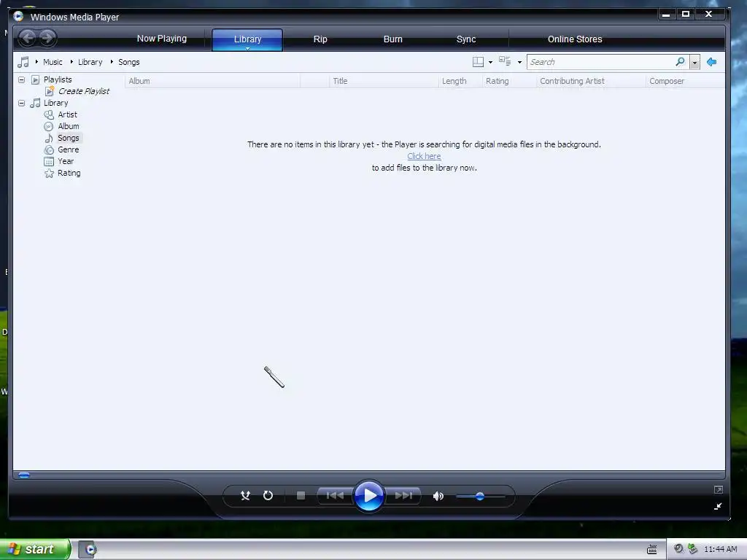Viewport: 747px width, 560px height.
Task: Open the layout options icon
Action: (x=478, y=62)
